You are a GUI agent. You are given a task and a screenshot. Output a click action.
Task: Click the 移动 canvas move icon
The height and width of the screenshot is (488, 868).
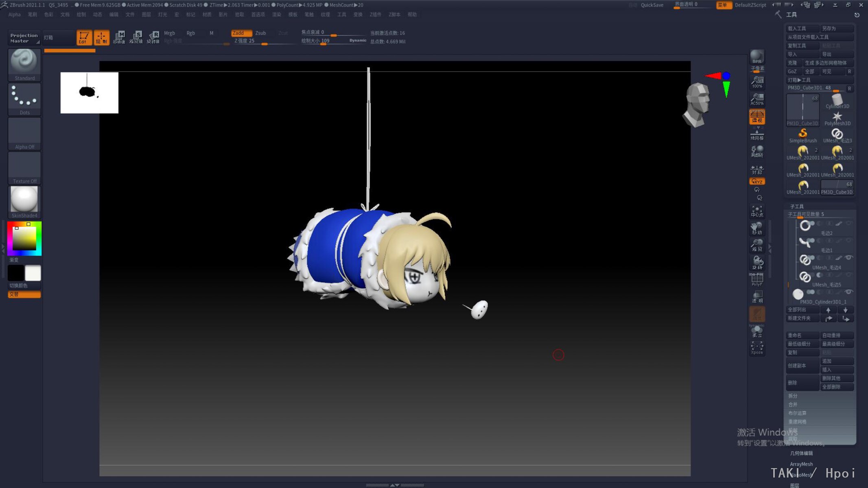[757, 229]
